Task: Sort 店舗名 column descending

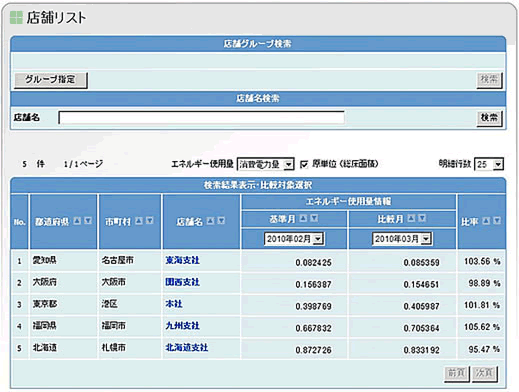Action: [221, 221]
